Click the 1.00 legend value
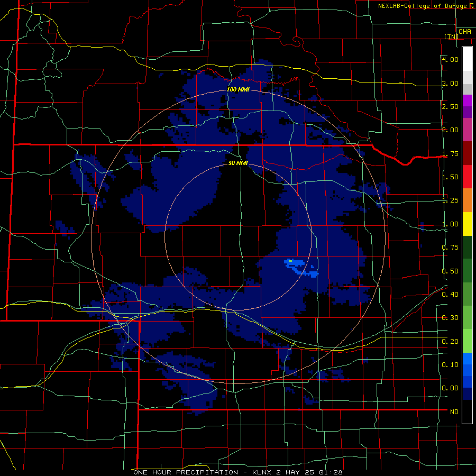 [450, 224]
